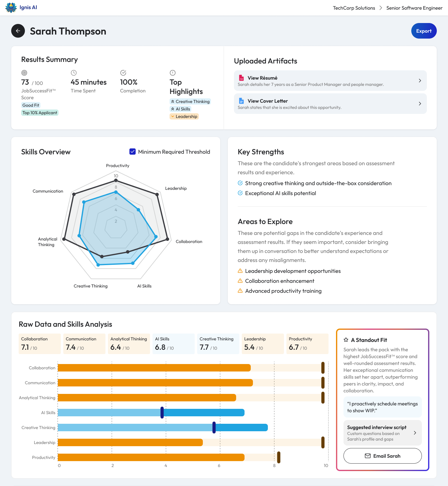The height and width of the screenshot is (486, 448).
Task: Expand the View Résumé chevron
Action: click(x=420, y=81)
